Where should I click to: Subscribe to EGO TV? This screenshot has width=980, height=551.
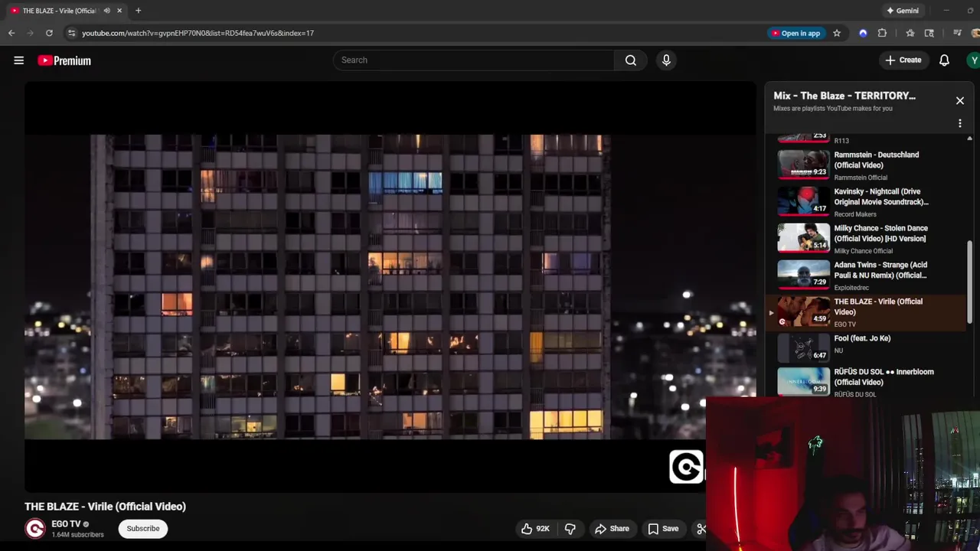coord(143,529)
